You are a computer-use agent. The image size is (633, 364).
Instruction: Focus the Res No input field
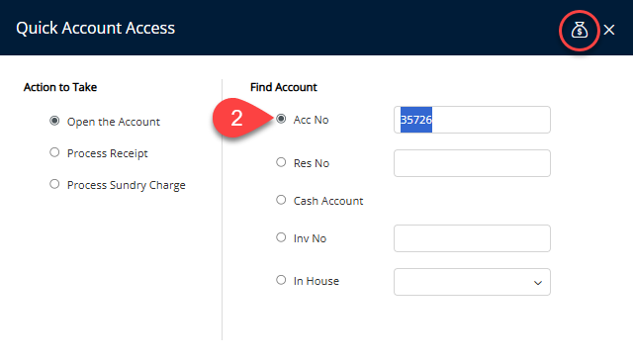click(472, 163)
